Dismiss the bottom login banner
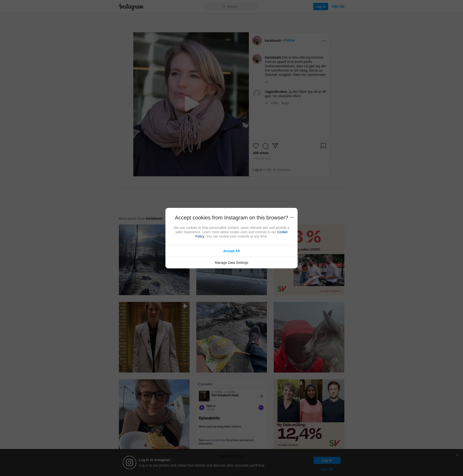This screenshot has height=476, width=463. (457, 455)
